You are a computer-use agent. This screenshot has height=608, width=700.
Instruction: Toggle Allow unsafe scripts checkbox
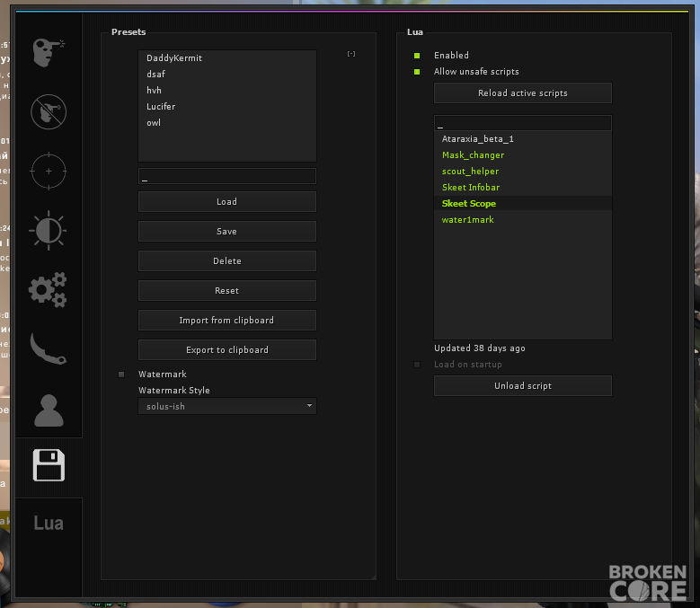coord(417,72)
